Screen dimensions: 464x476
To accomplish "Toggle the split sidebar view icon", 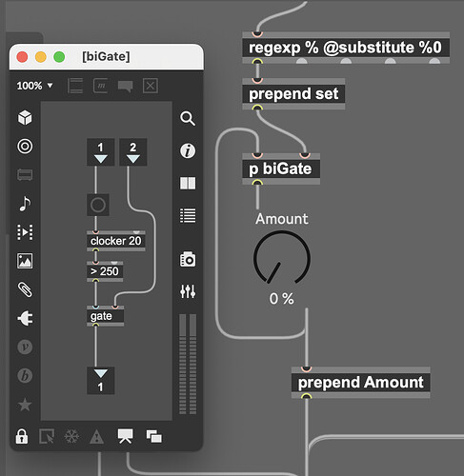I will coord(188,183).
